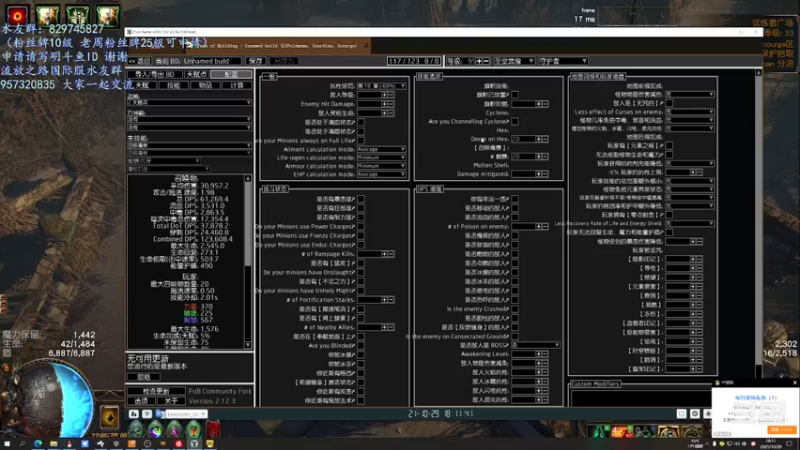Viewport: 800px width, 450px height.
Task: Increase # of Poison on enemy with plus
Action: [539, 226]
